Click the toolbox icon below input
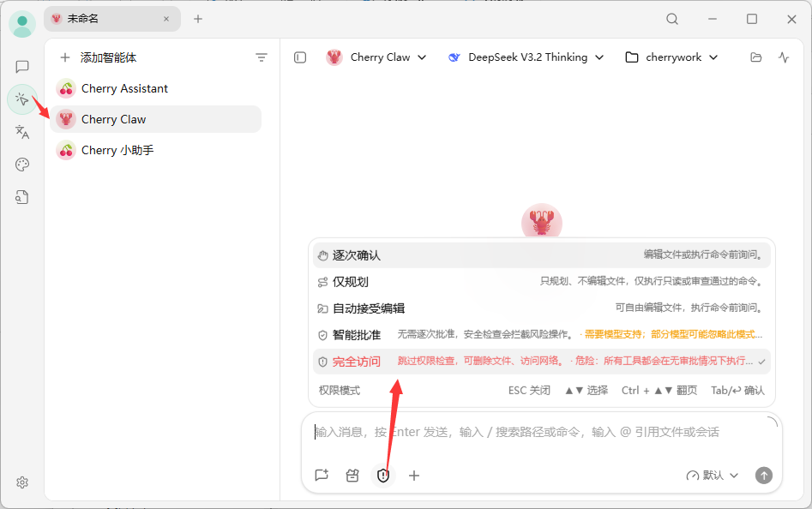 [352, 475]
